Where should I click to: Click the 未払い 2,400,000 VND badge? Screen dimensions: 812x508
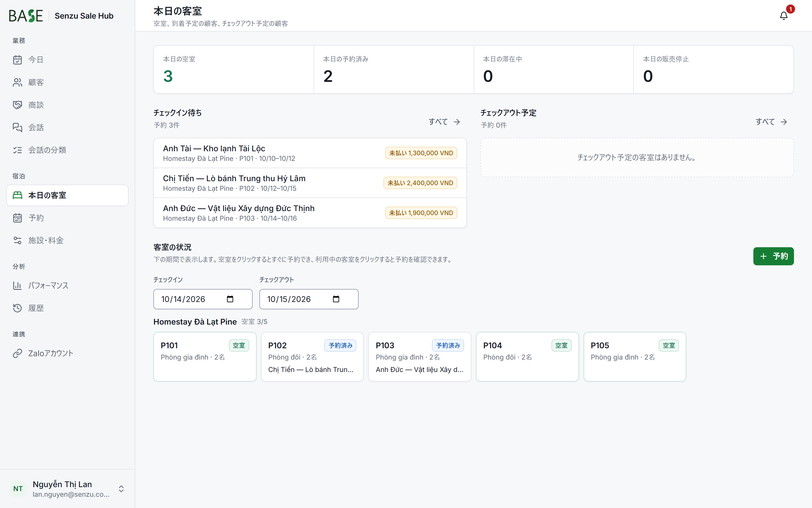point(420,183)
